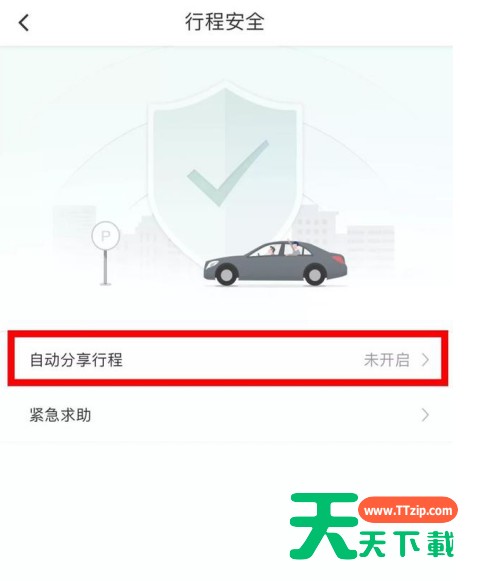Expand 自动分享行程 via its right chevron
This screenshot has height=581, width=477.
pos(425,360)
